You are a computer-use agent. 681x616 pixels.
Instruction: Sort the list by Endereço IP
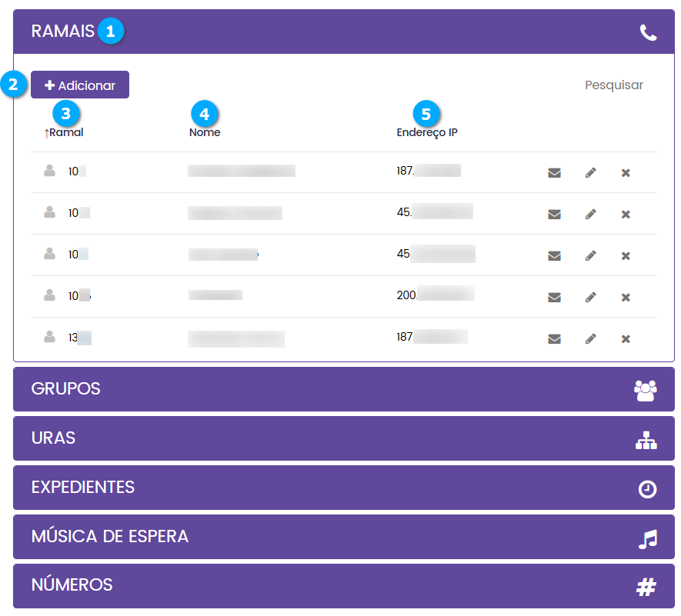427,132
